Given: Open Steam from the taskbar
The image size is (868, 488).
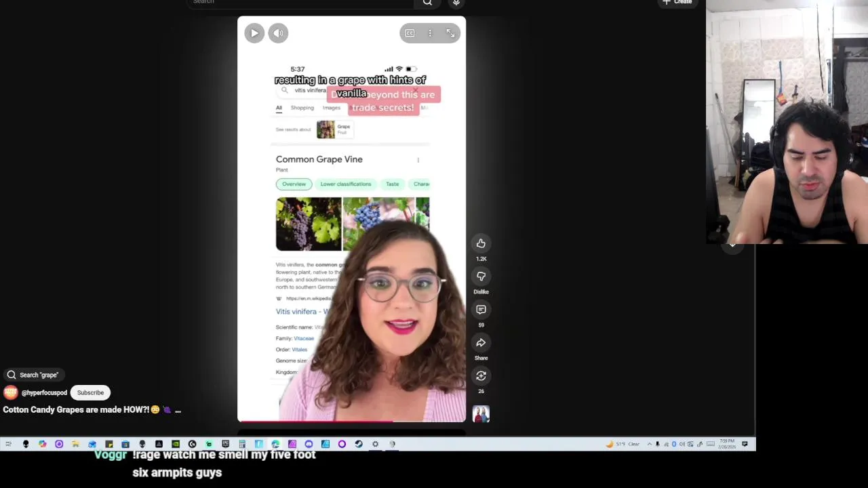Looking at the screenshot, I should tap(358, 444).
